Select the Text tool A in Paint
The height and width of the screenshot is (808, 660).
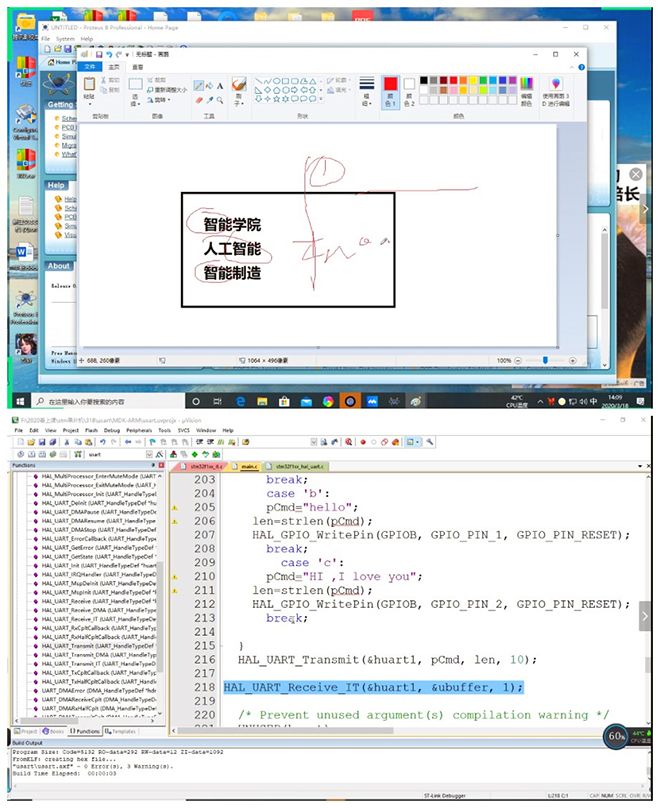pos(220,86)
